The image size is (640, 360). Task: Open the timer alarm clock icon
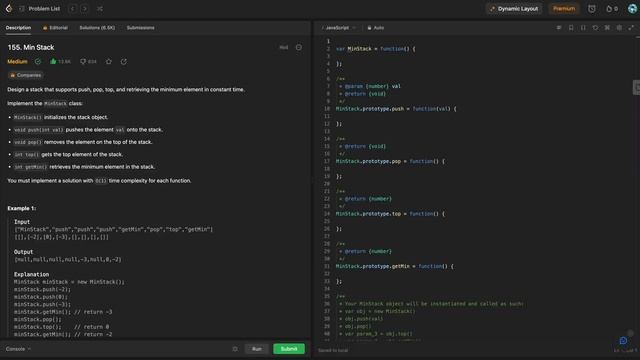coord(591,9)
